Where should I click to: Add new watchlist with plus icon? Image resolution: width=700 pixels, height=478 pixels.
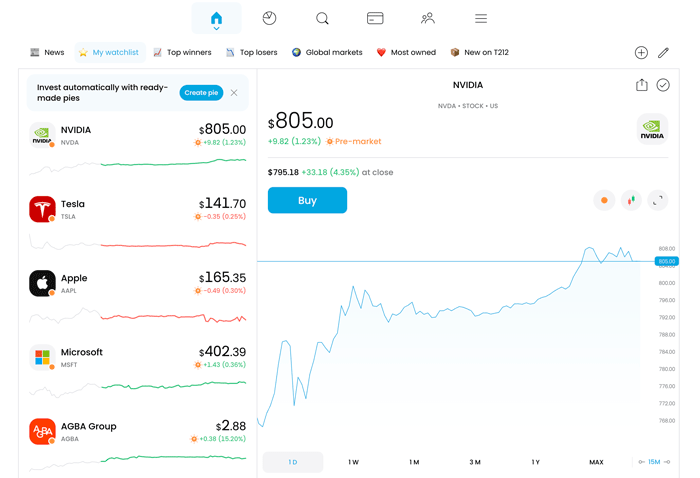click(x=641, y=52)
